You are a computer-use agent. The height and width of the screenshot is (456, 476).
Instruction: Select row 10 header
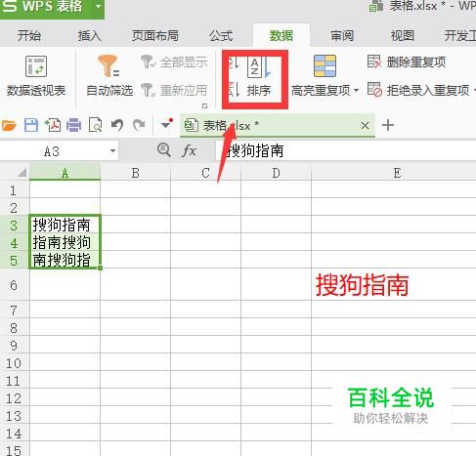click(14, 363)
